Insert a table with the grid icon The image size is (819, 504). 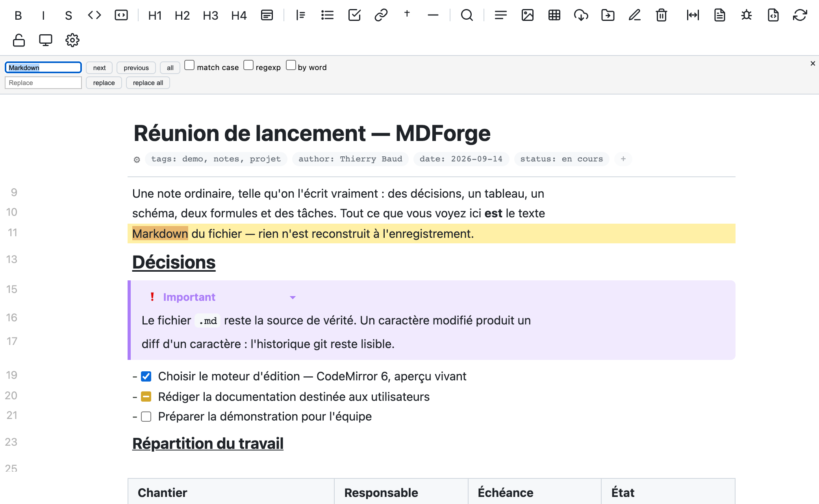[554, 15]
